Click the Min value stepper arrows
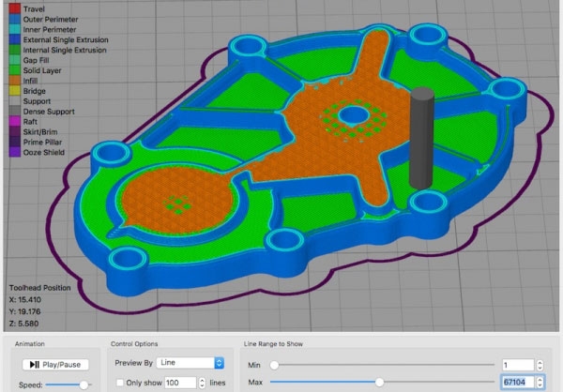The image size is (563, 392). pos(540,364)
